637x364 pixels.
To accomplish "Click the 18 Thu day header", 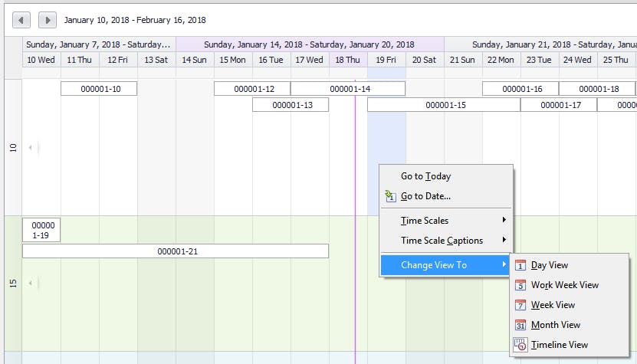I will pos(348,60).
